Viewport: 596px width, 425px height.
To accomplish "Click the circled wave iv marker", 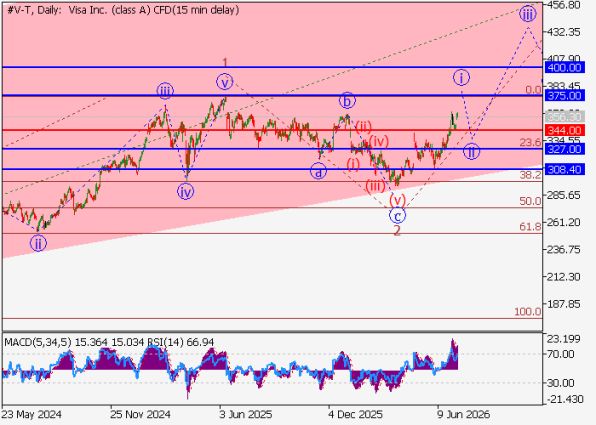I will tap(185, 191).
